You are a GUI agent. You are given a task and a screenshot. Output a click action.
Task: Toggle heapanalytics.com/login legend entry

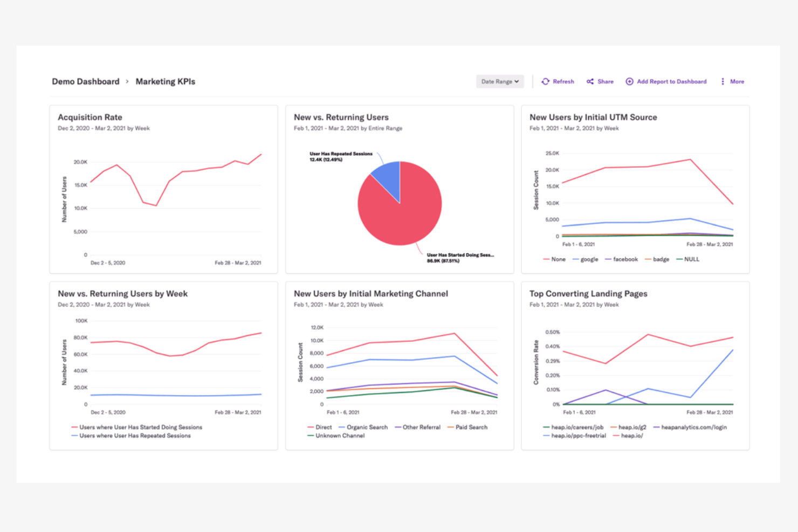(690, 427)
